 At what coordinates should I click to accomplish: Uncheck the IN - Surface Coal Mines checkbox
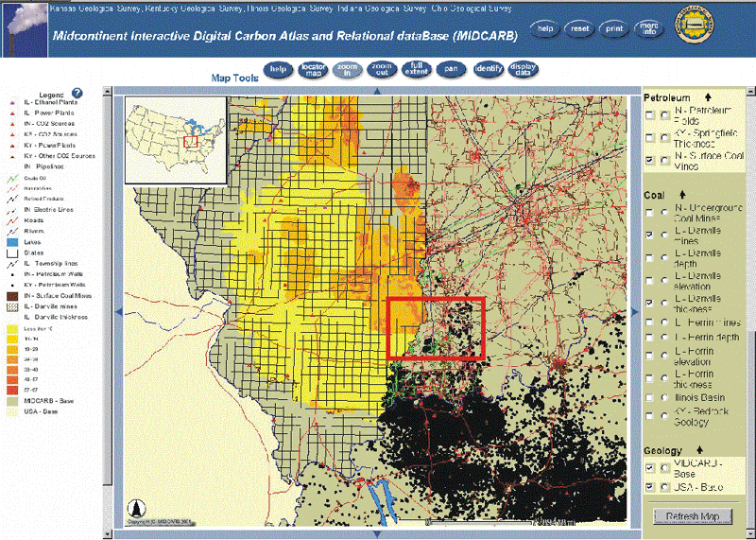point(650,160)
